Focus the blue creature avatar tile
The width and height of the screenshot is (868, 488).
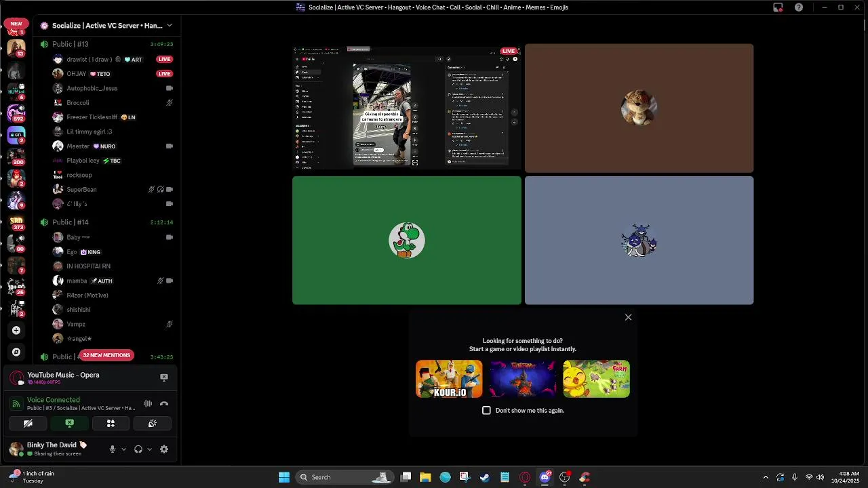click(x=639, y=241)
